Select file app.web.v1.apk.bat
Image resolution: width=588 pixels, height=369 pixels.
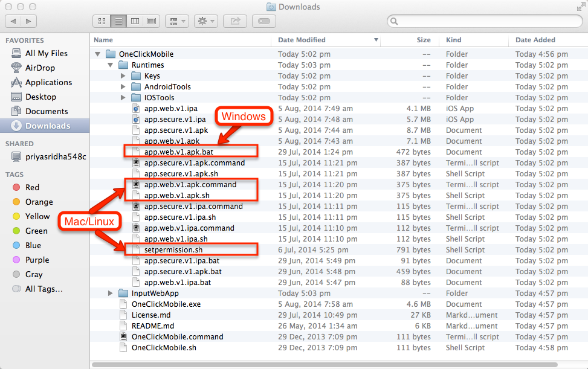[178, 152]
